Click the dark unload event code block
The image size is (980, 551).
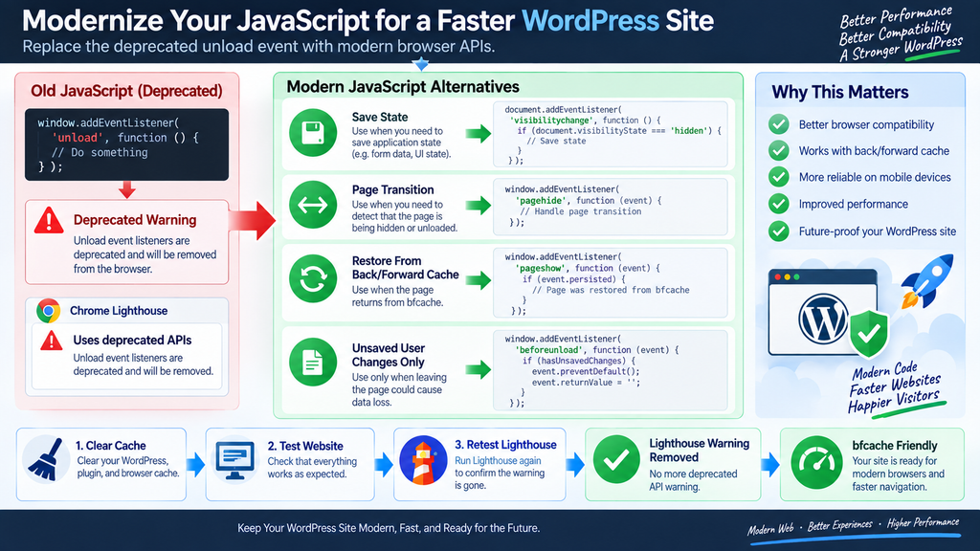tap(127, 144)
